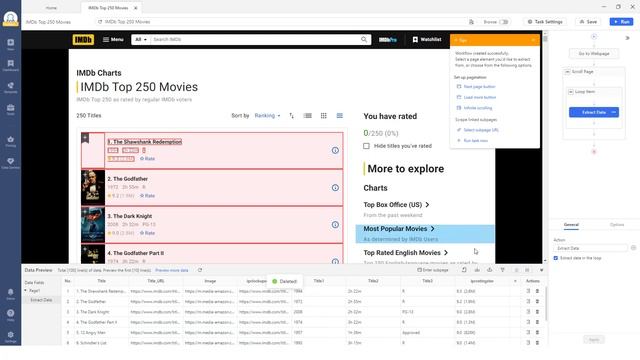Open the Sort by Ranking dropdown
This screenshot has height=360, width=640.
(268, 116)
